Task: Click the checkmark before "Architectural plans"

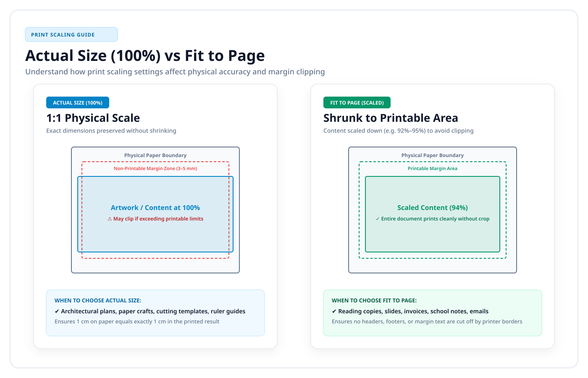Action: coord(57,311)
